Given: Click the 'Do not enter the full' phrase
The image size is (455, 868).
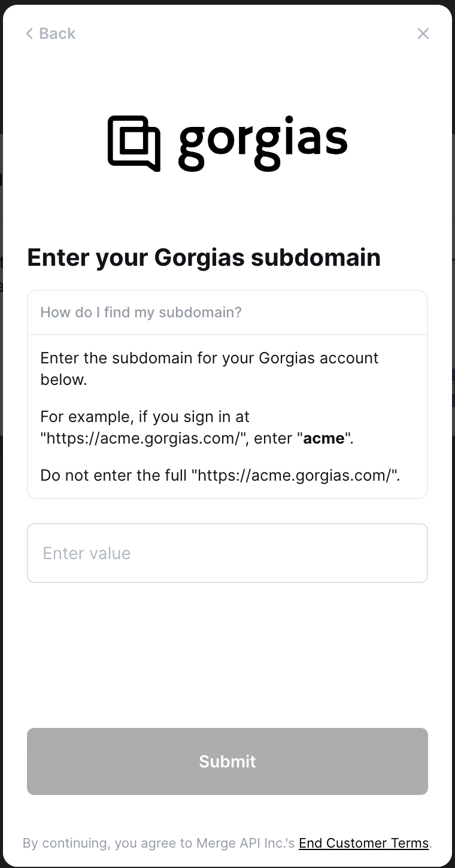Looking at the screenshot, I should (x=114, y=475).
